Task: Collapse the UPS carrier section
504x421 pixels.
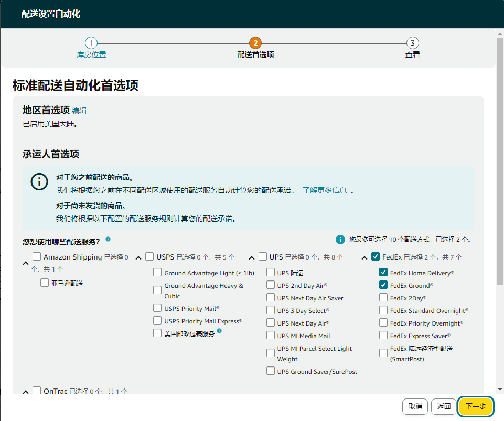Action: 252,256
